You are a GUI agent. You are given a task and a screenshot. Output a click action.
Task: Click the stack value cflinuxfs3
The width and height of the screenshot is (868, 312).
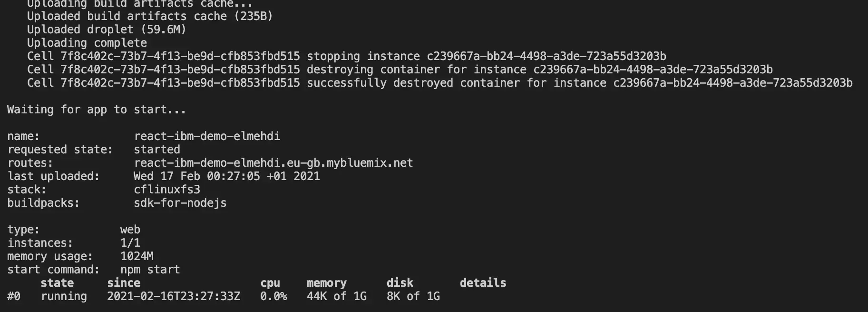167,190
